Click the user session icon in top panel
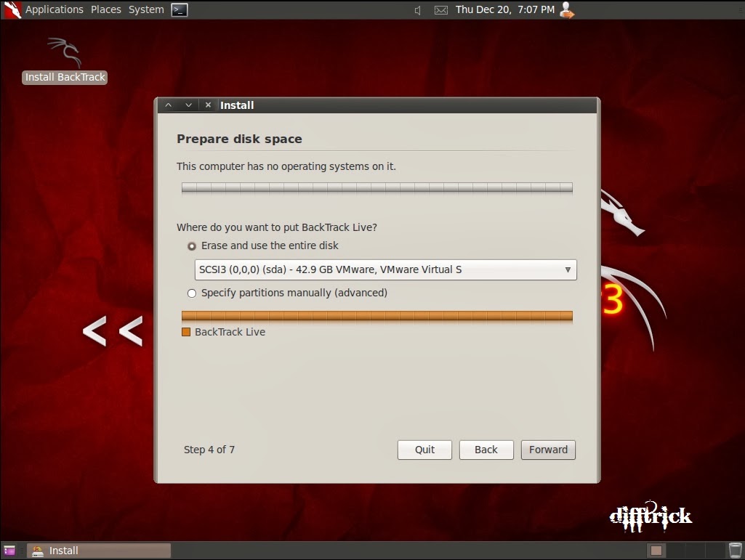The height and width of the screenshot is (560, 745). (x=567, y=9)
